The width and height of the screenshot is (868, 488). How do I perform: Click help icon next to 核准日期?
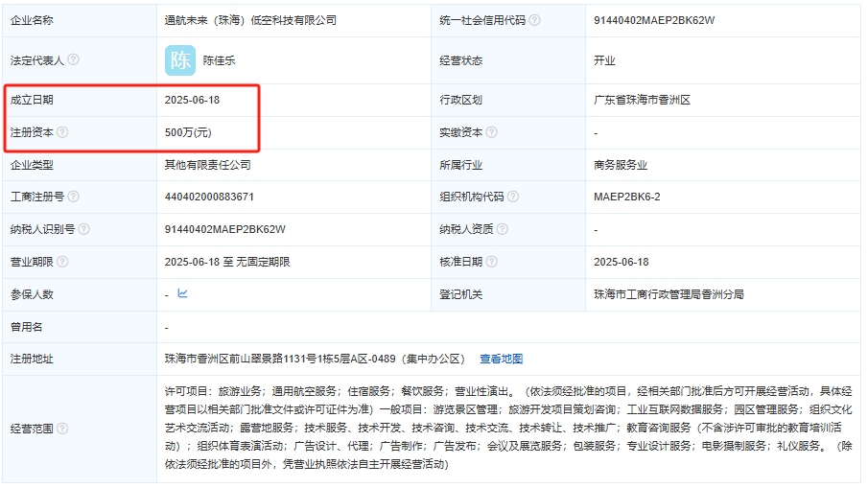click(x=492, y=262)
